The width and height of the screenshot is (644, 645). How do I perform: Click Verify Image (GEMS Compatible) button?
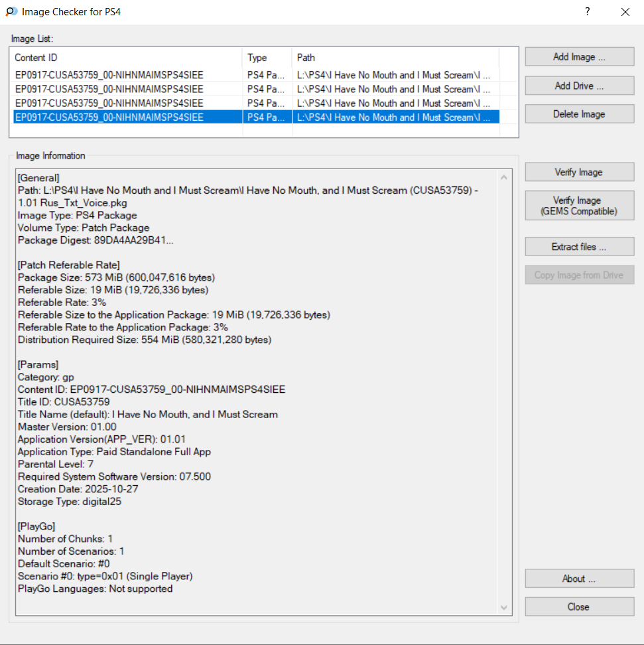click(579, 206)
